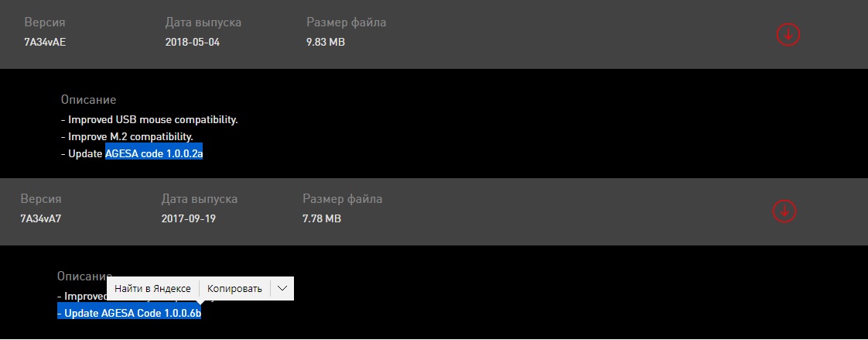Click highlighted "Update AGESA Code 1.0.0.6b" line
The width and height of the screenshot is (868, 340).
coord(129,313)
